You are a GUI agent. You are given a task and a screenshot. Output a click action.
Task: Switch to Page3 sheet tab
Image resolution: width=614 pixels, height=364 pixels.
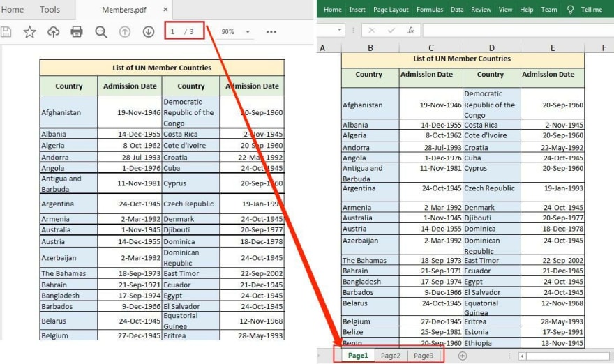(424, 356)
